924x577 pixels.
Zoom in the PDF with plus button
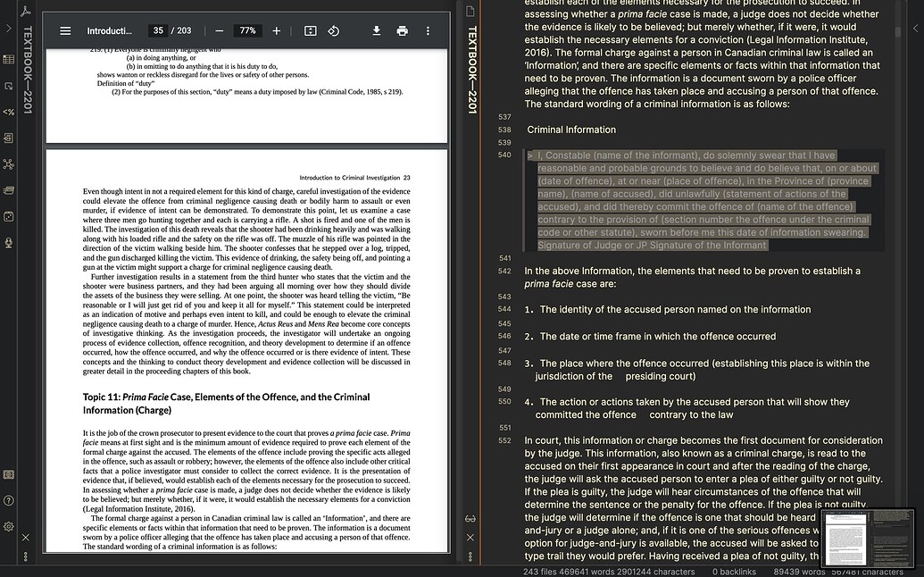click(x=277, y=30)
